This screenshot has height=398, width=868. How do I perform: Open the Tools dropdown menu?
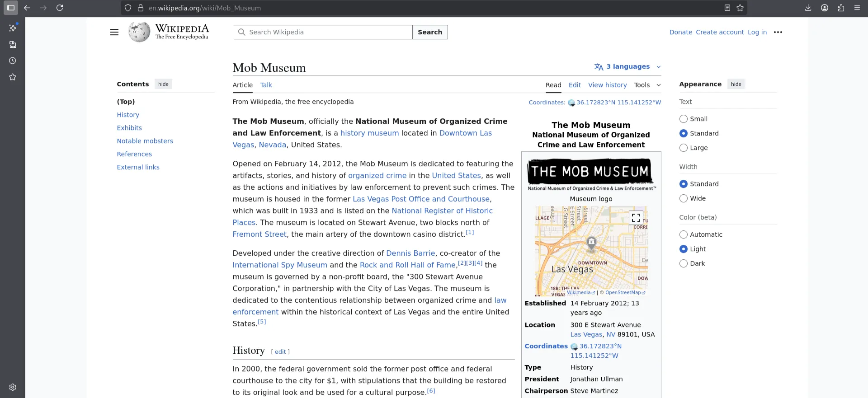pyautogui.click(x=647, y=85)
